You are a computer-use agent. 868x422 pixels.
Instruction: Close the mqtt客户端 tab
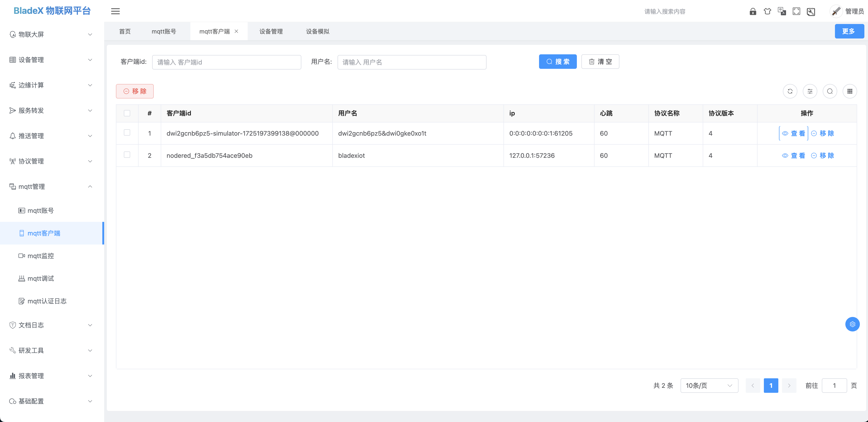pos(236,31)
